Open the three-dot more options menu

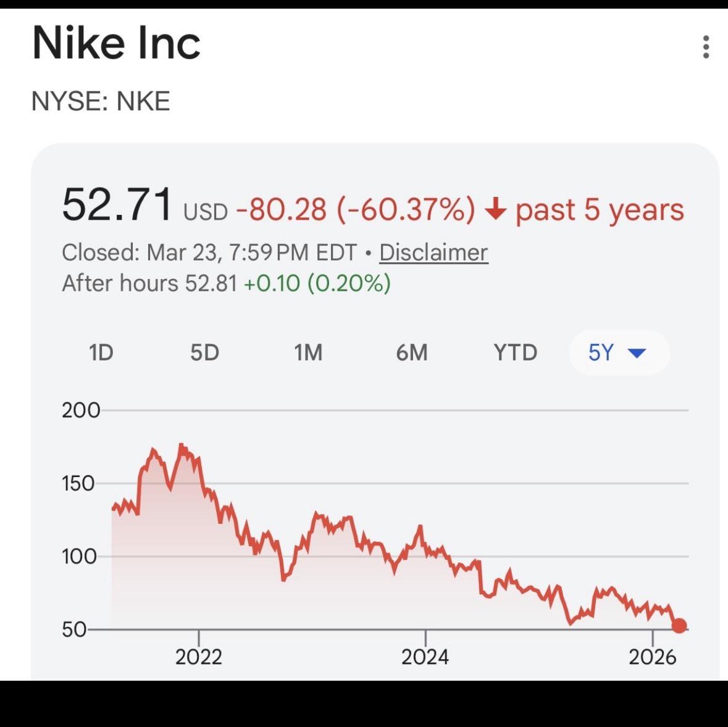706,47
